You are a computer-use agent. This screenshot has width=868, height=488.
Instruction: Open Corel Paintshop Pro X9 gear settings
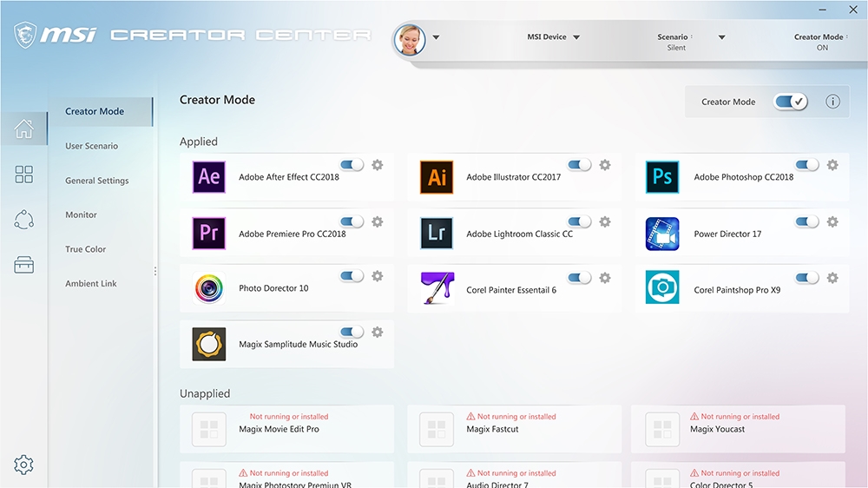832,278
